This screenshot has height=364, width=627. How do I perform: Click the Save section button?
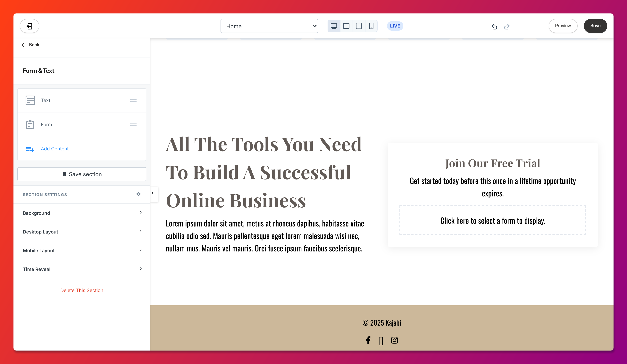(x=82, y=174)
